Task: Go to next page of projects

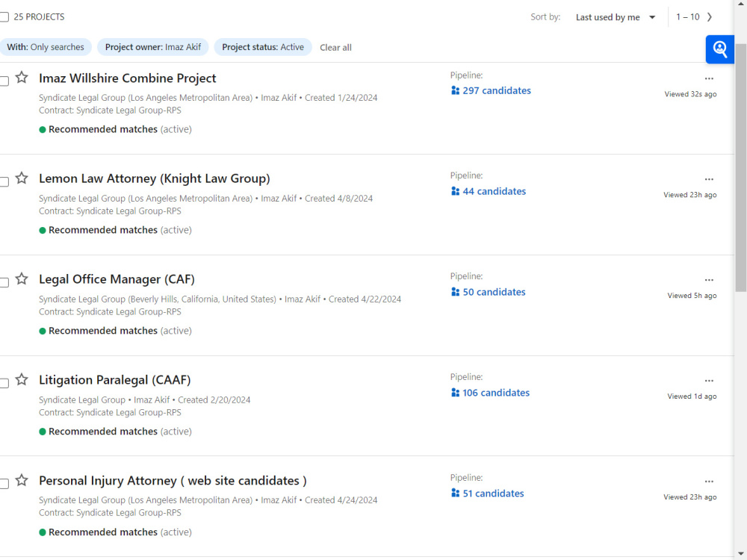Action: pos(710,17)
